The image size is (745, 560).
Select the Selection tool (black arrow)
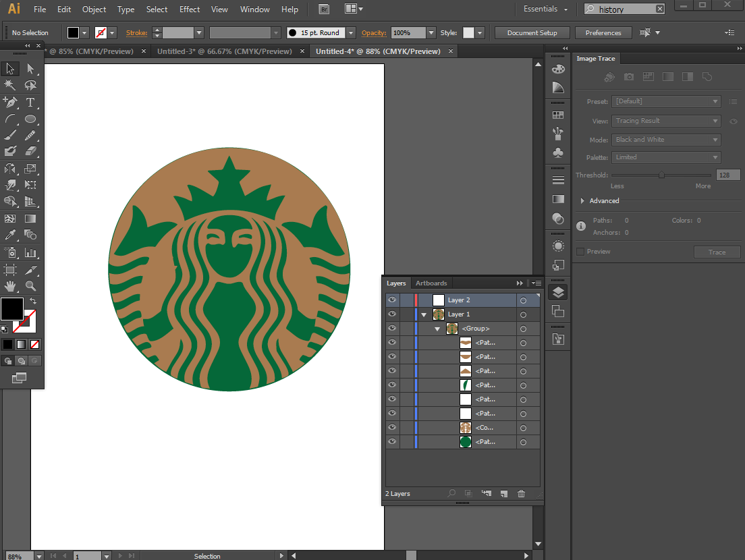10,68
